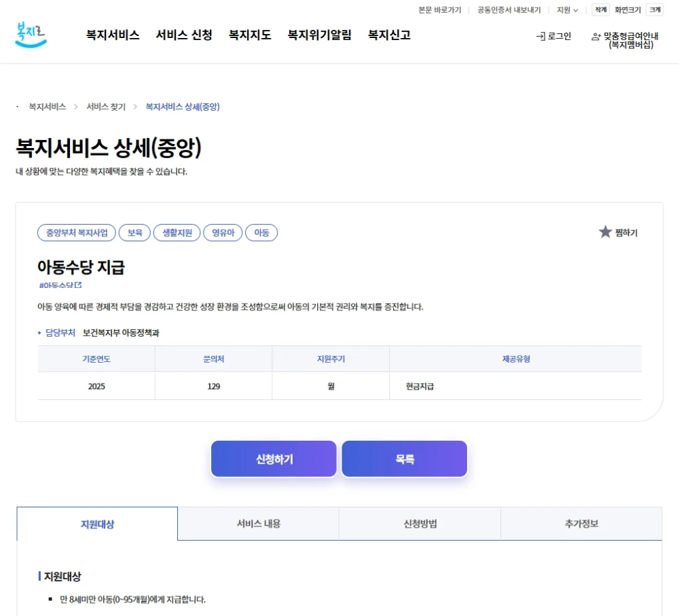This screenshot has height=616, width=679.
Task: Open the 추가정보 tab
Action: click(x=581, y=523)
